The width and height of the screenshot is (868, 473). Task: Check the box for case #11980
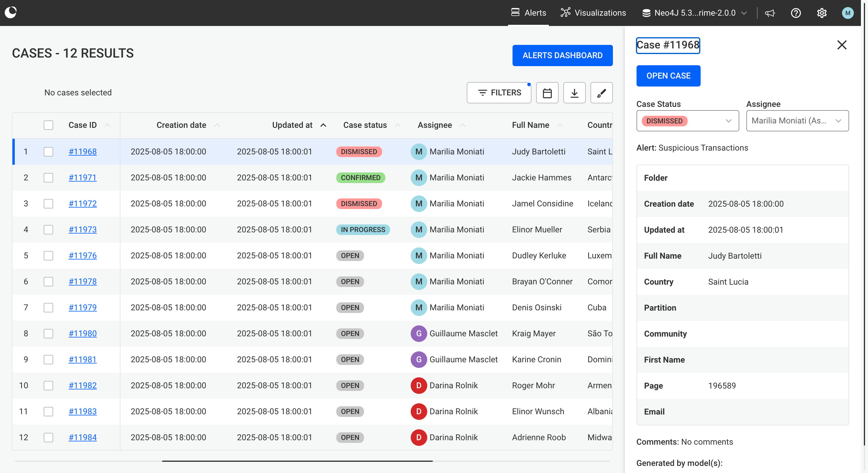click(x=48, y=334)
